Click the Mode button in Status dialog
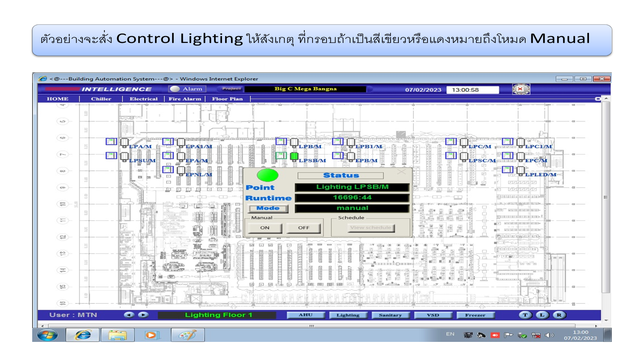The image size is (644, 362). 268,208
